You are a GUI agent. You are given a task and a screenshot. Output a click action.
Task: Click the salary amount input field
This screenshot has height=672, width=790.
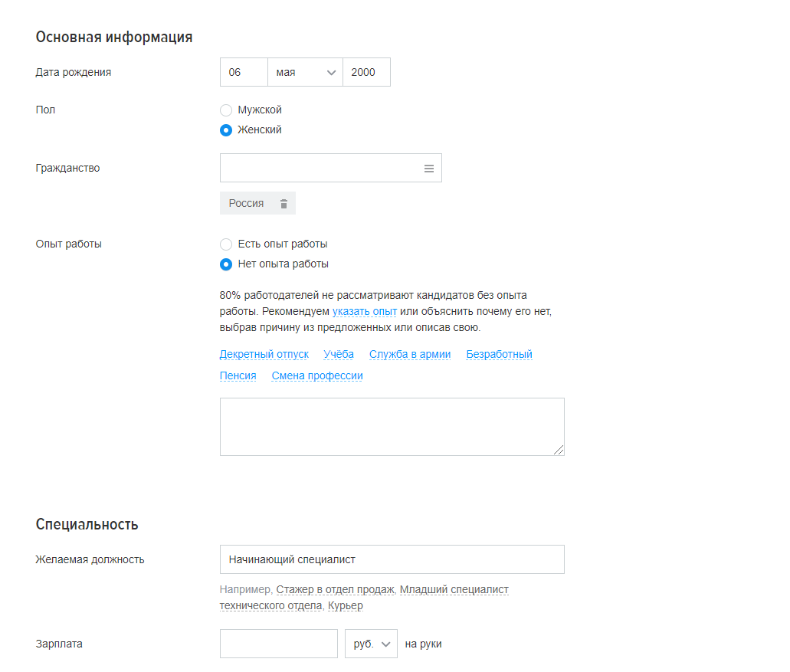[x=278, y=644]
